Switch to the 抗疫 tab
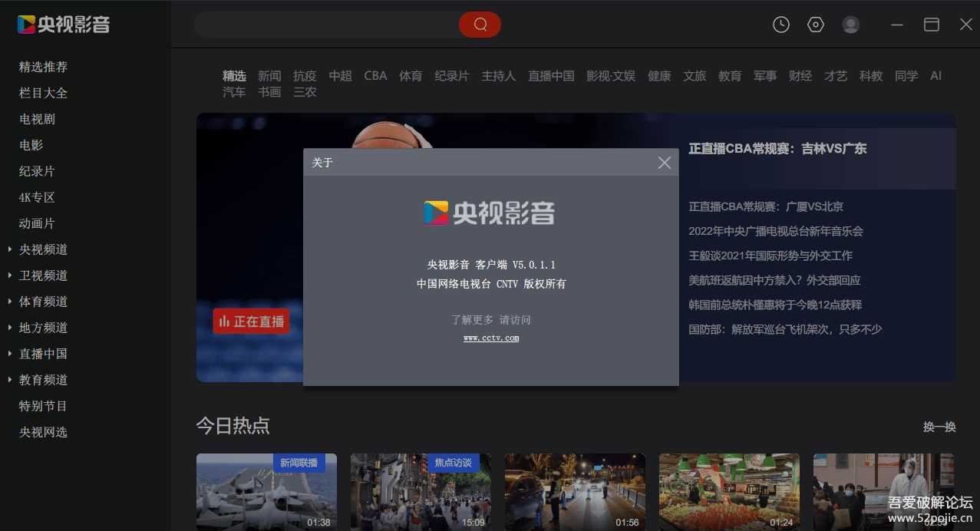Image resolution: width=980 pixels, height=531 pixels. (x=305, y=76)
